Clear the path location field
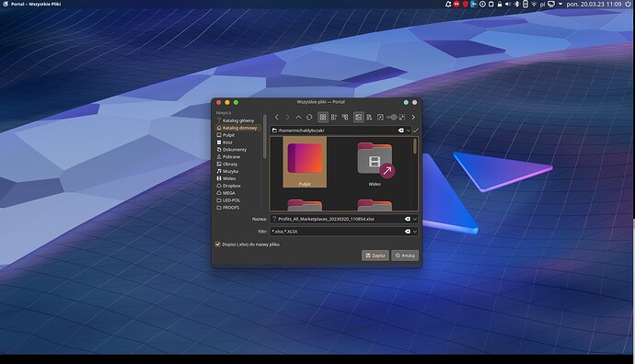The image size is (635, 364). (401, 131)
